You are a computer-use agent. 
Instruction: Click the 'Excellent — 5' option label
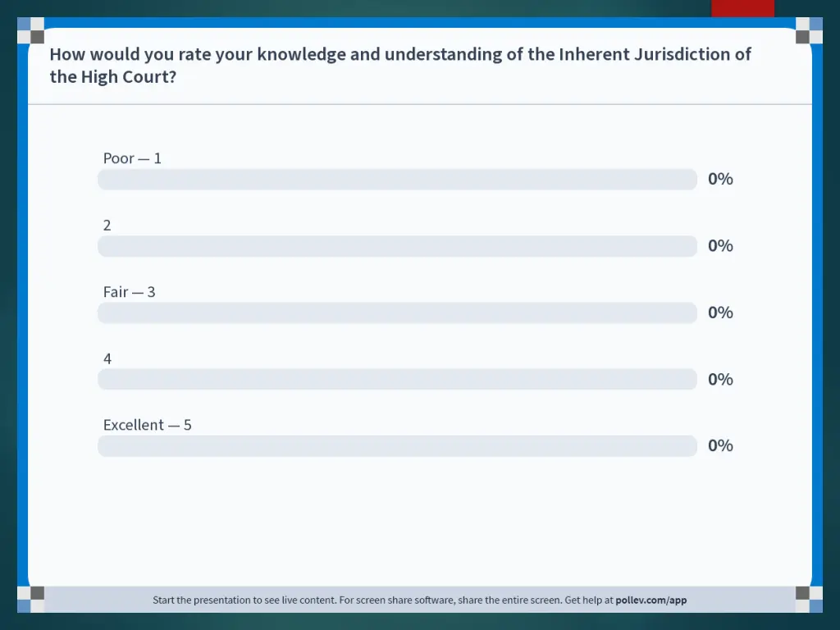pyautogui.click(x=148, y=425)
